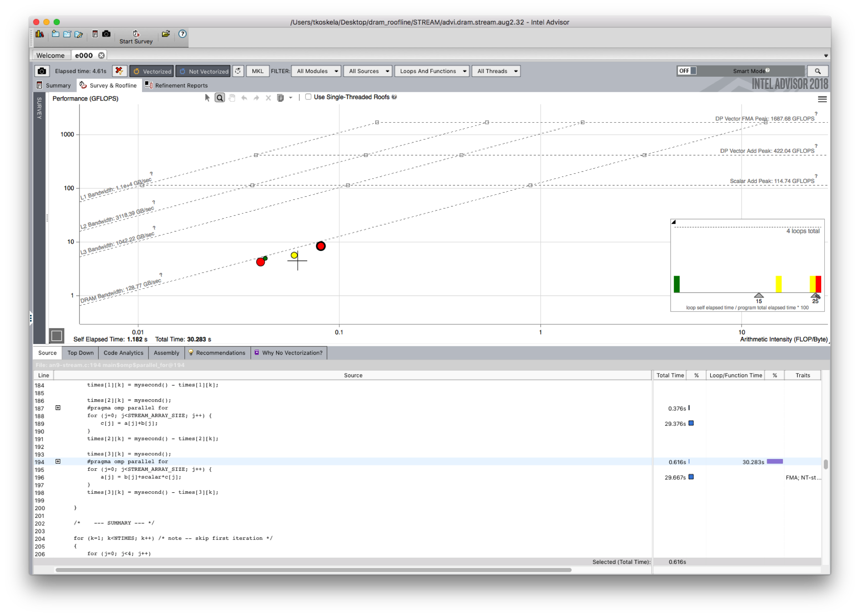
Task: Click the yellow dot on the roofline chart
Action: [x=294, y=255]
